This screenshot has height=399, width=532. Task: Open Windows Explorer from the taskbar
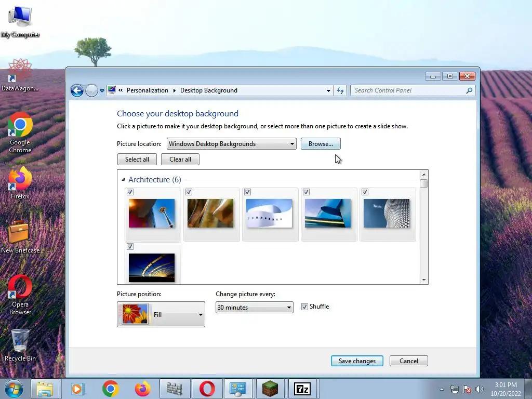(x=45, y=389)
